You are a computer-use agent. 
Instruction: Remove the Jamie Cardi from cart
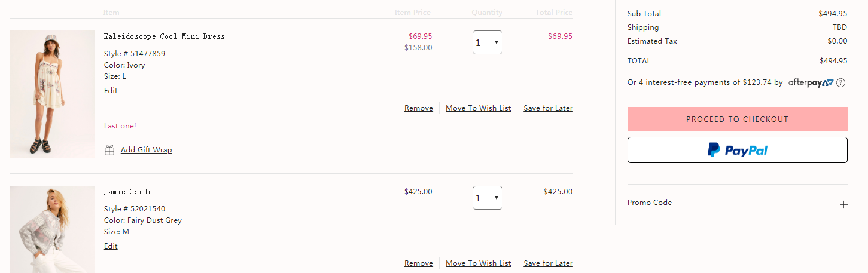[419, 263]
